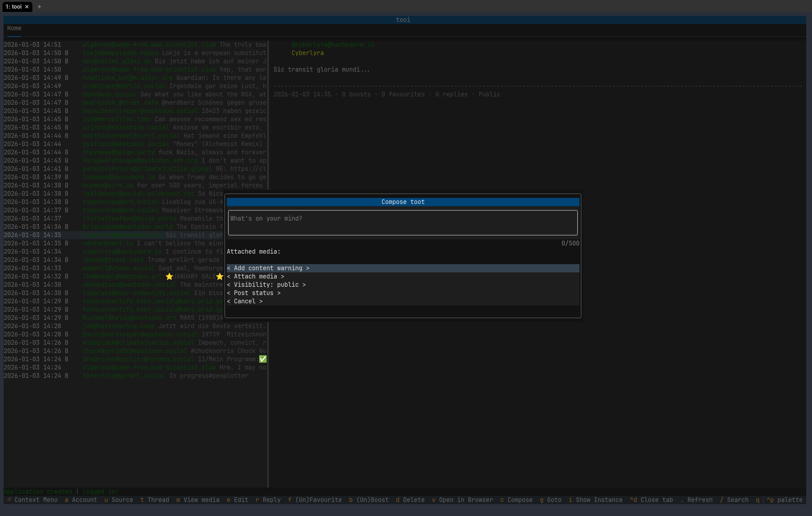Screen dimensions: 812x516
Task: Switch to the Home tab
Action: point(14,28)
